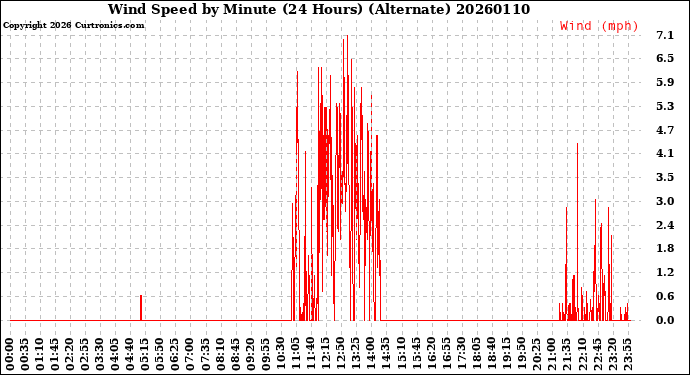Click the 20:25 time label

537,354
